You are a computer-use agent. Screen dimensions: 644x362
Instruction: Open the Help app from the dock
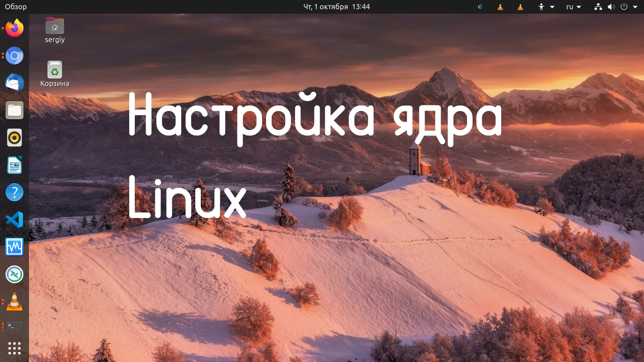(14, 192)
